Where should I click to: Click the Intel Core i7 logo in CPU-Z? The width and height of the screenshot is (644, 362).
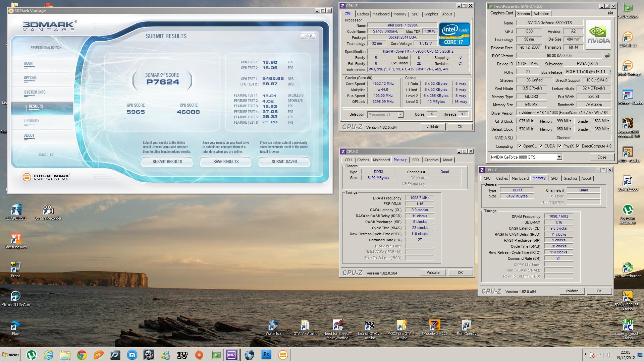coord(454,34)
